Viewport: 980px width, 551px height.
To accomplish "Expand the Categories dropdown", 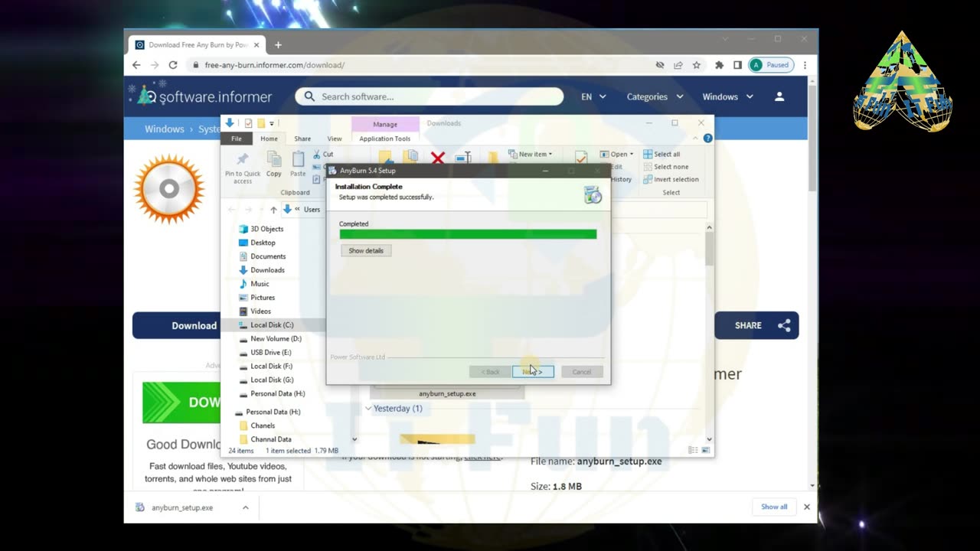I will 655,96.
